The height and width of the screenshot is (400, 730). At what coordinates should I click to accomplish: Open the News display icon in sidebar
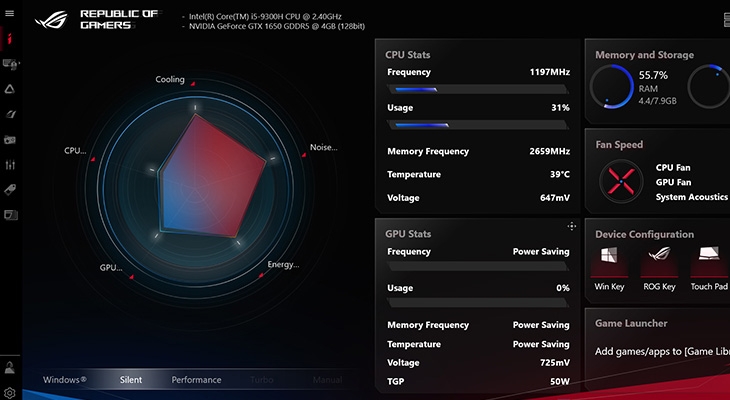tap(10, 215)
